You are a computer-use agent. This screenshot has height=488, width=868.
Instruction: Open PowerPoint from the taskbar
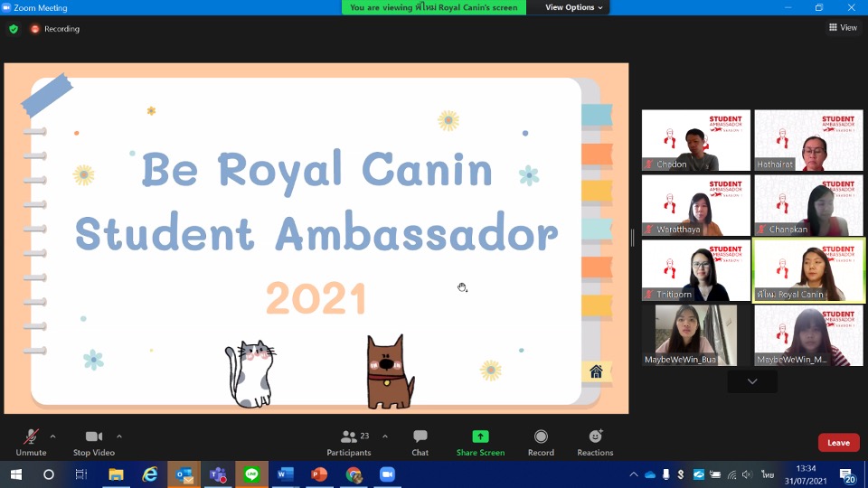pyautogui.click(x=319, y=474)
